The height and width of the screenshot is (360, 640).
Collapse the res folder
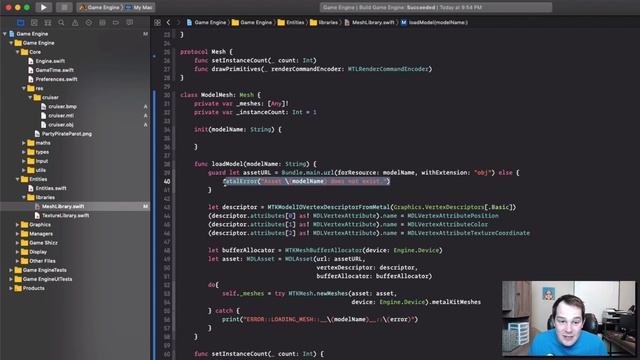(24, 88)
